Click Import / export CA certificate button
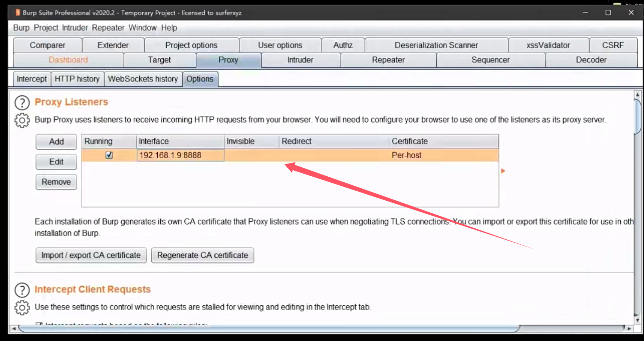 pos(91,255)
